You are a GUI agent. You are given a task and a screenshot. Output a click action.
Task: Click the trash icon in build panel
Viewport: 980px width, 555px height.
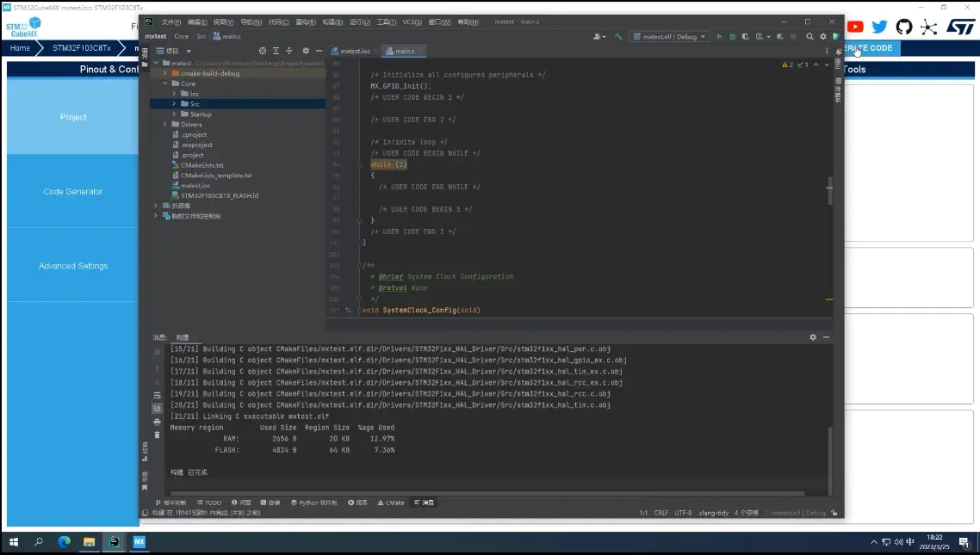coord(157,435)
